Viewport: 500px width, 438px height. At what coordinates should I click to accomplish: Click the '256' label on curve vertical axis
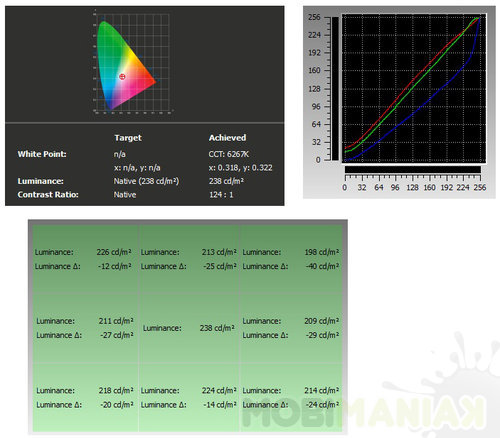click(314, 17)
